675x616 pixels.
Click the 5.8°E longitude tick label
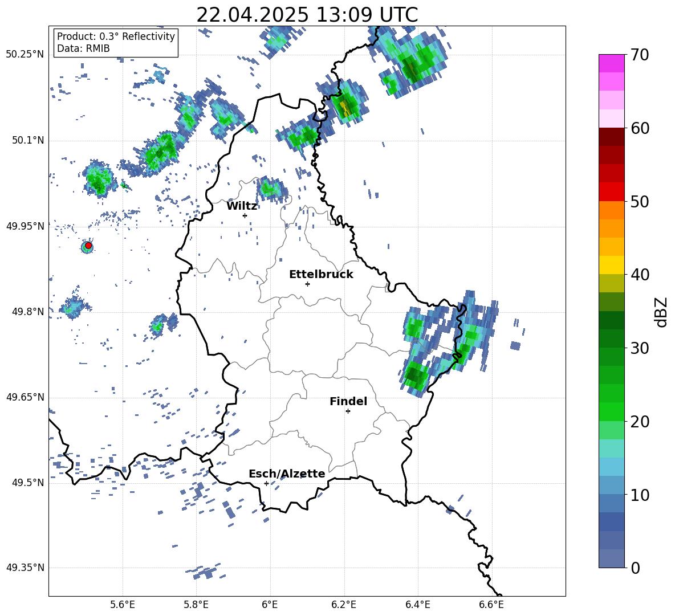point(196,605)
